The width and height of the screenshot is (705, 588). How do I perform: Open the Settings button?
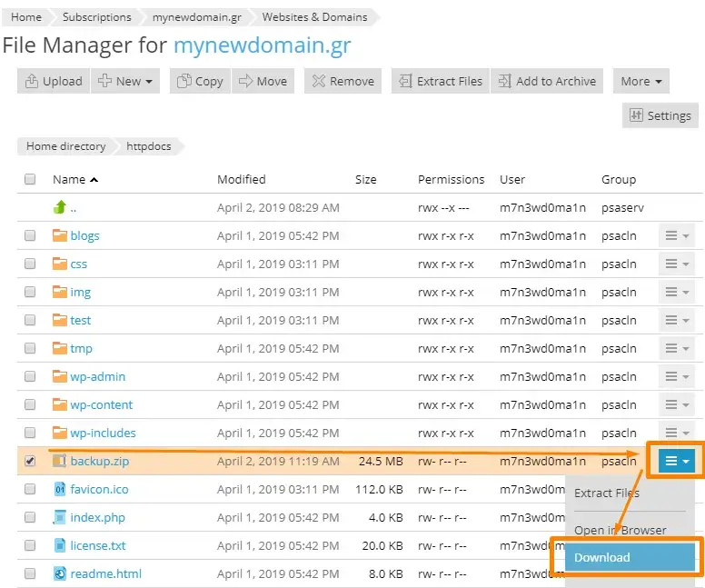660,115
